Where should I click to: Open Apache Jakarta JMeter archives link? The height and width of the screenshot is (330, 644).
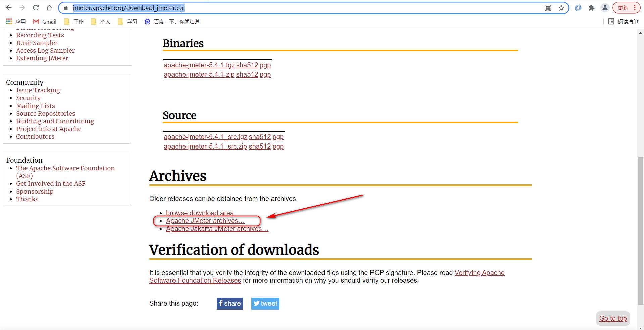217,229
